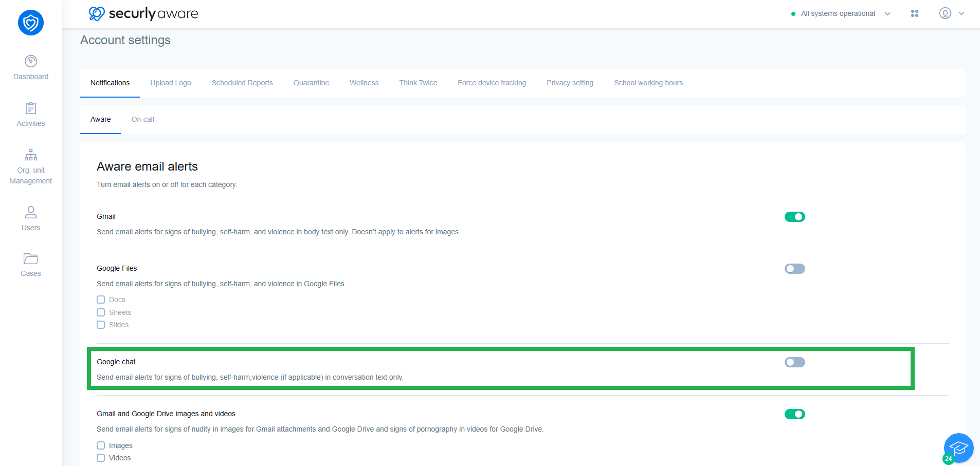This screenshot has width=980, height=466.
Task: Click the Account settings page title
Action: 125,40
